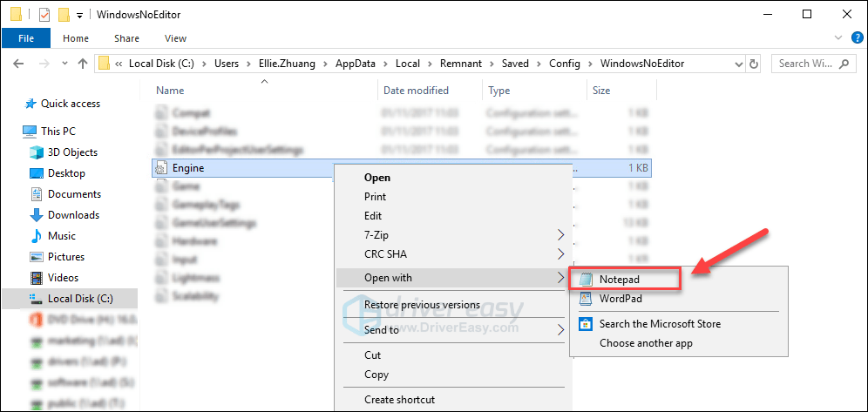Open Music in the sidebar
Screen dimensions: 868x412
click(62, 235)
